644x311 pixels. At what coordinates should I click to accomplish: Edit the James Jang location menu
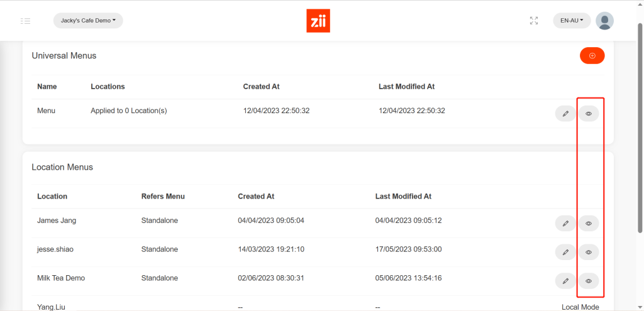click(565, 223)
